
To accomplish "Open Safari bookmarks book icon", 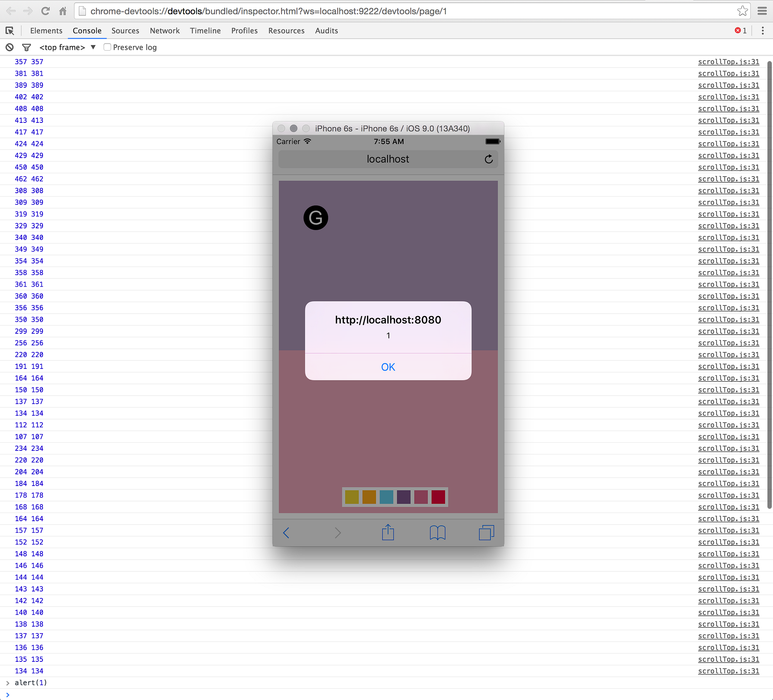I will click(x=438, y=533).
